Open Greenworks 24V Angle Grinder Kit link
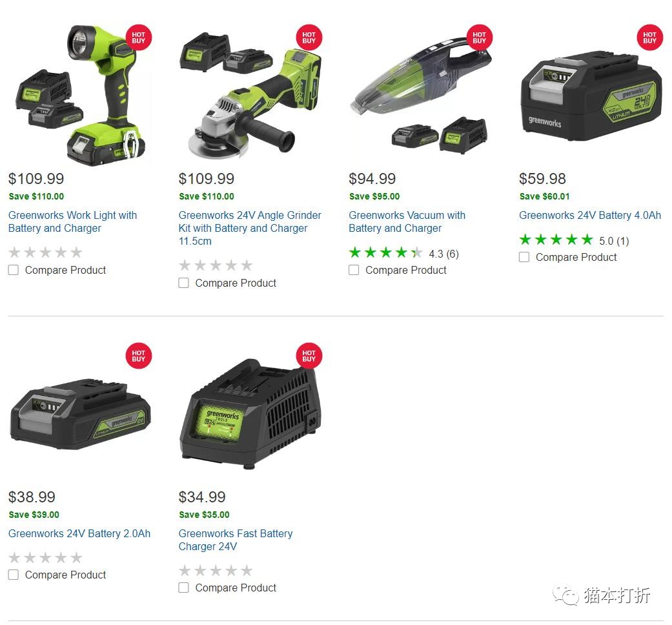Viewport: 672px width, 625px height. tap(250, 228)
